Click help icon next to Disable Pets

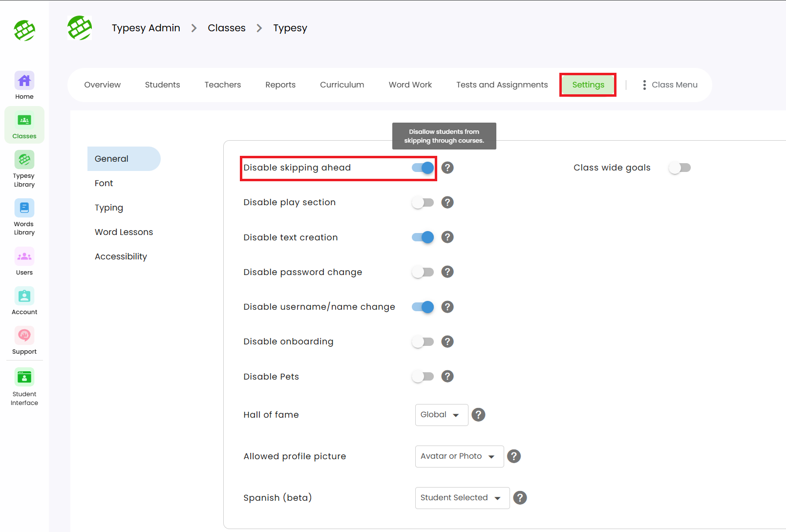447,376
